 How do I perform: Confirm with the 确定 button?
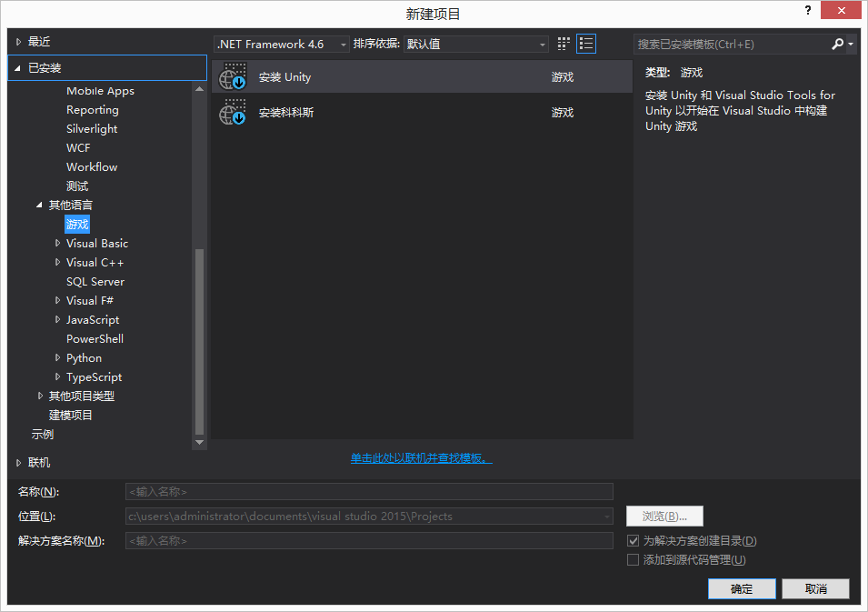point(742,588)
